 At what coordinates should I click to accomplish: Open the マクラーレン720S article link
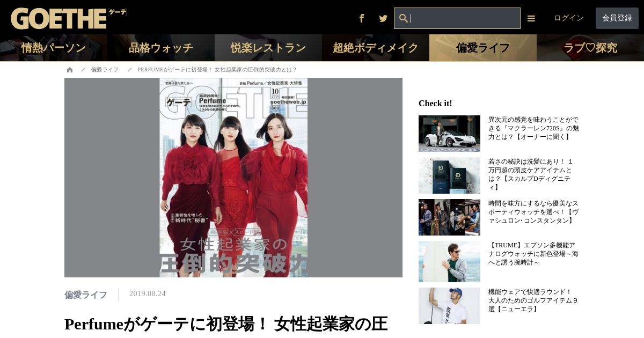pyautogui.click(x=533, y=129)
